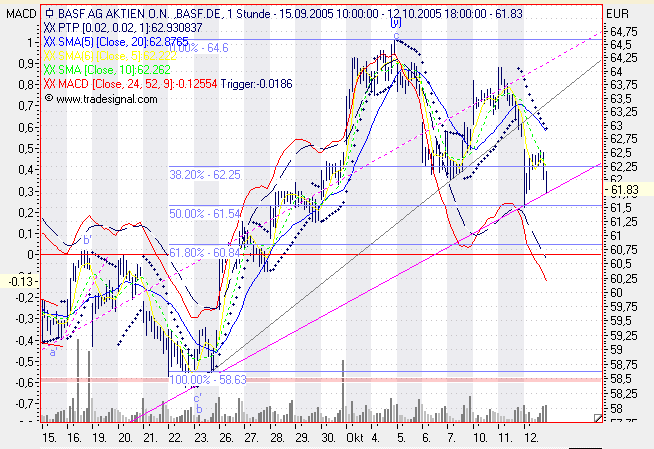This screenshot has height=449, width=654.
Task: Click the [y] wave label at the top
Action: point(396,23)
